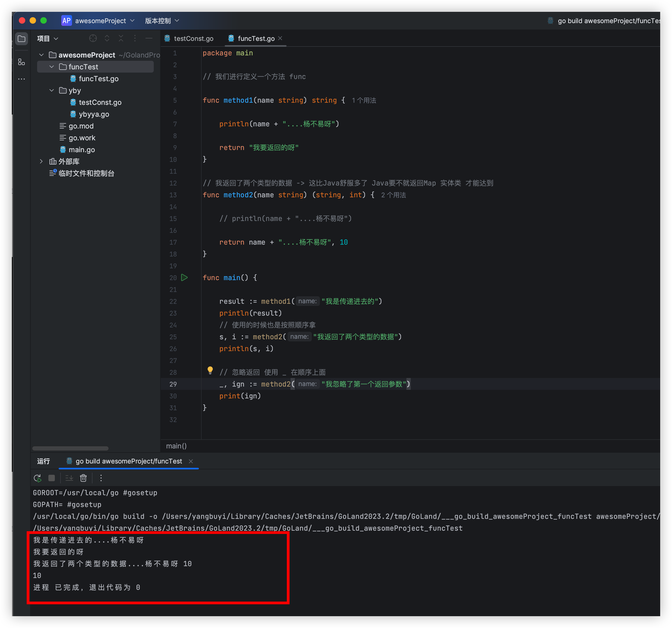The height and width of the screenshot is (628, 672).
Task: Click the run gutter icon beside main()
Action: pyautogui.click(x=184, y=277)
